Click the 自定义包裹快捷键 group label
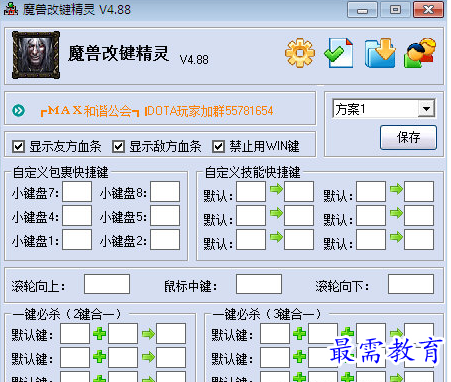This screenshot has width=451, height=382. [x=61, y=172]
